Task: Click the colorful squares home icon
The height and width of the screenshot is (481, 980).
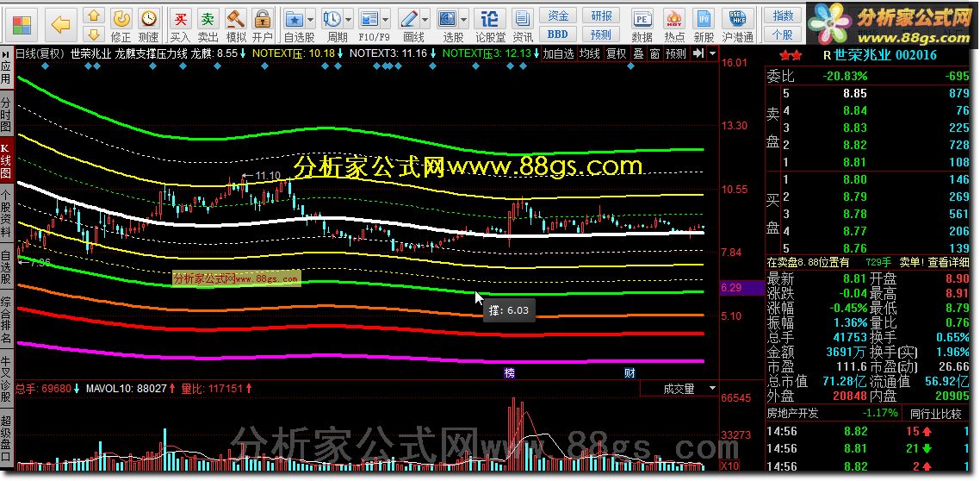Action: [22, 26]
